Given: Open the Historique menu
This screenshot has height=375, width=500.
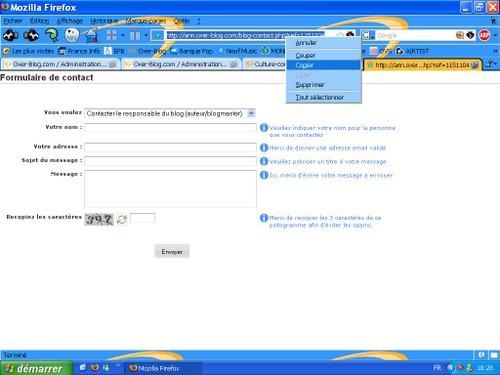Looking at the screenshot, I should [x=104, y=21].
